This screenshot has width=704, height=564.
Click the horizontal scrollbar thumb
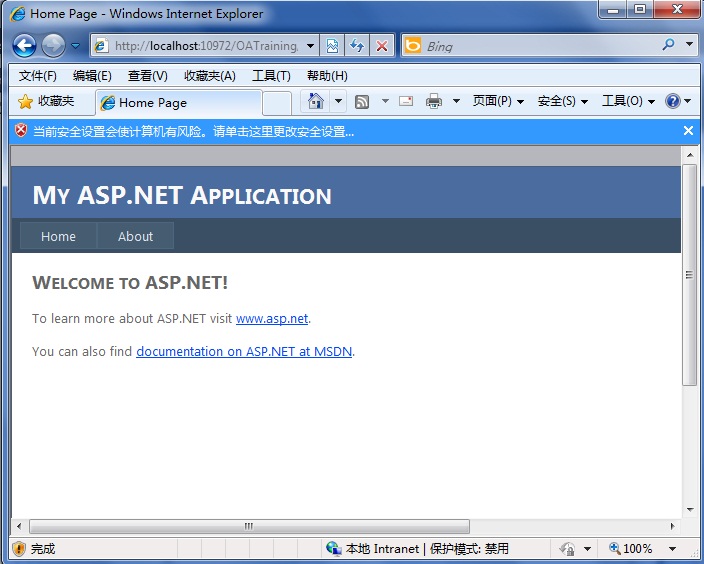point(250,526)
